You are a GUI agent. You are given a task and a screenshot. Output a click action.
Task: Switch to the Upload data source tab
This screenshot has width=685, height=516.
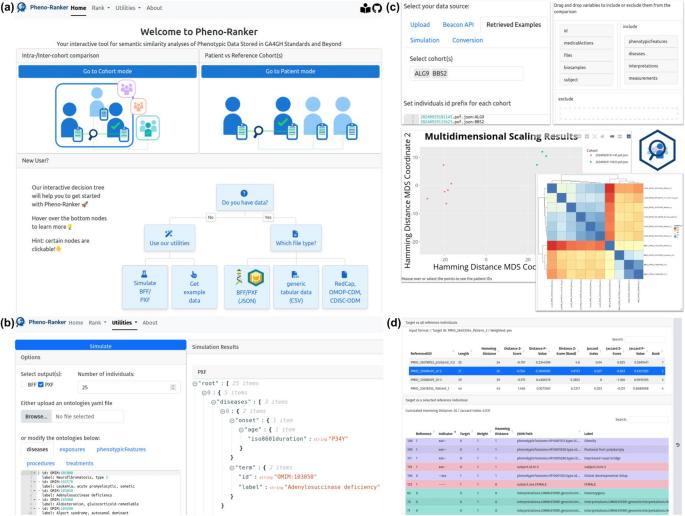pyautogui.click(x=420, y=24)
